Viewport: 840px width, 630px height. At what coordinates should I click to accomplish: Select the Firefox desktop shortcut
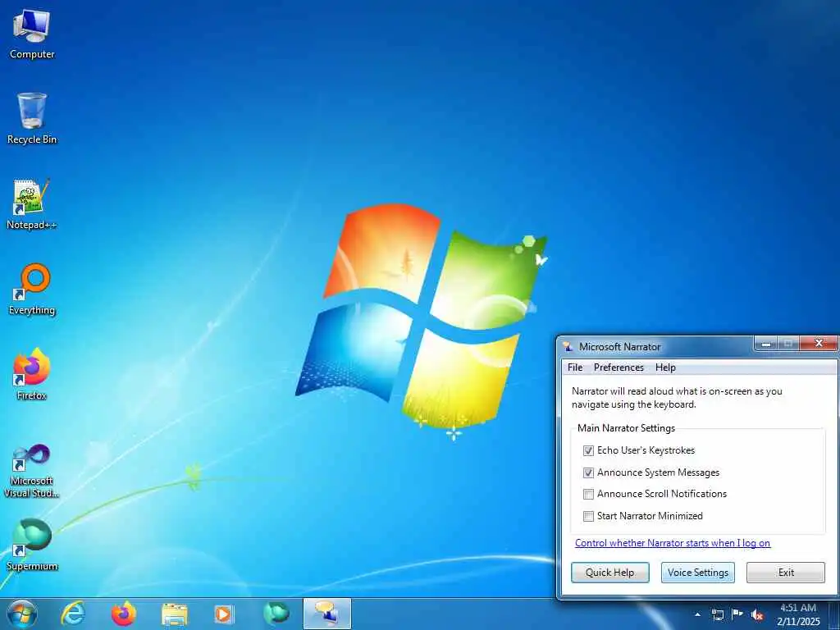32,374
